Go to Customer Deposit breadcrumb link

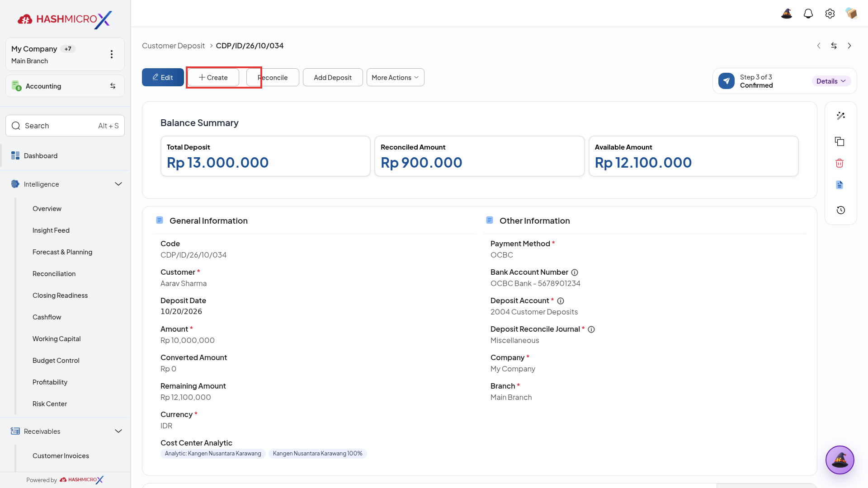[x=173, y=46]
